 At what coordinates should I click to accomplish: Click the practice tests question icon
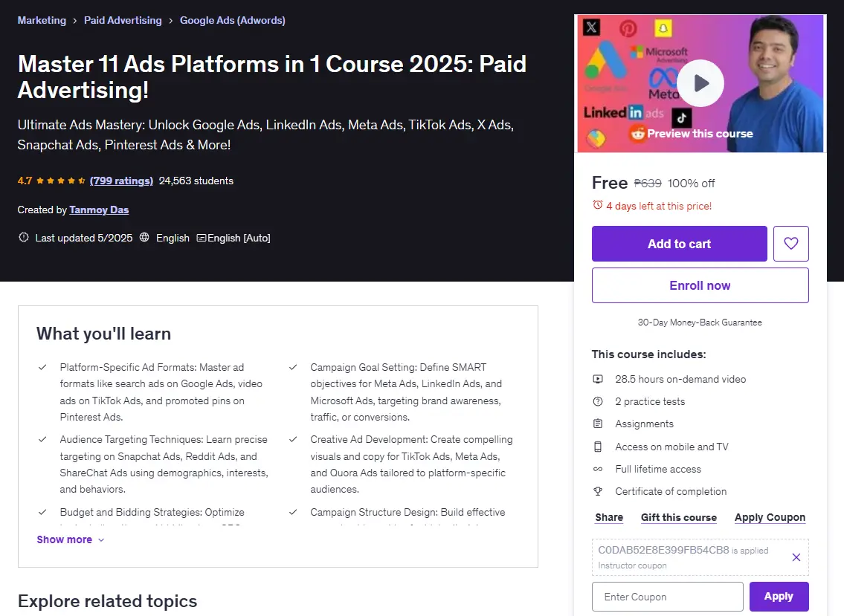[597, 401]
